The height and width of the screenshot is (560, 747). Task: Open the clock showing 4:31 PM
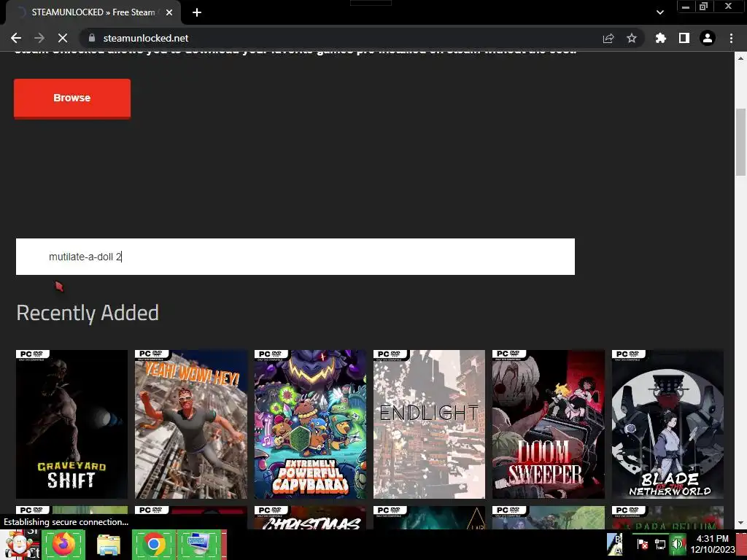point(713,544)
